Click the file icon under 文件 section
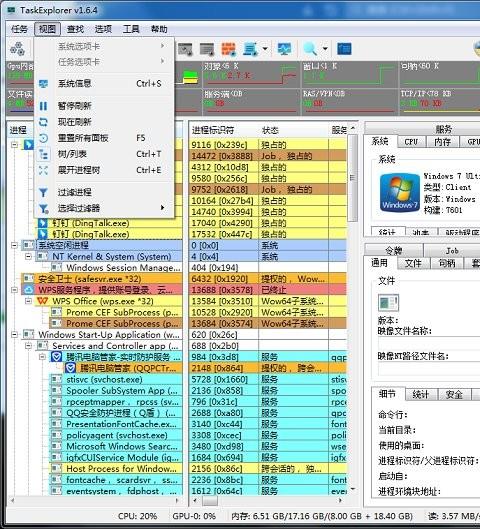480x529 pixels. (x=389, y=303)
